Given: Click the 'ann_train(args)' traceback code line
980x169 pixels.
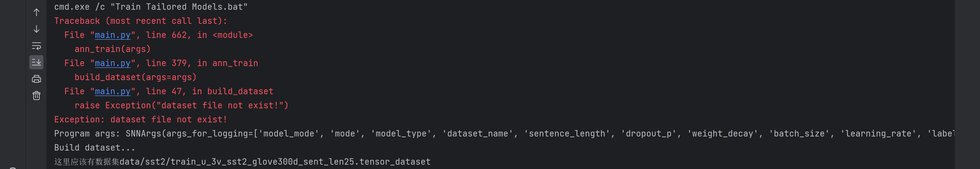Looking at the screenshot, I should (113, 49).
